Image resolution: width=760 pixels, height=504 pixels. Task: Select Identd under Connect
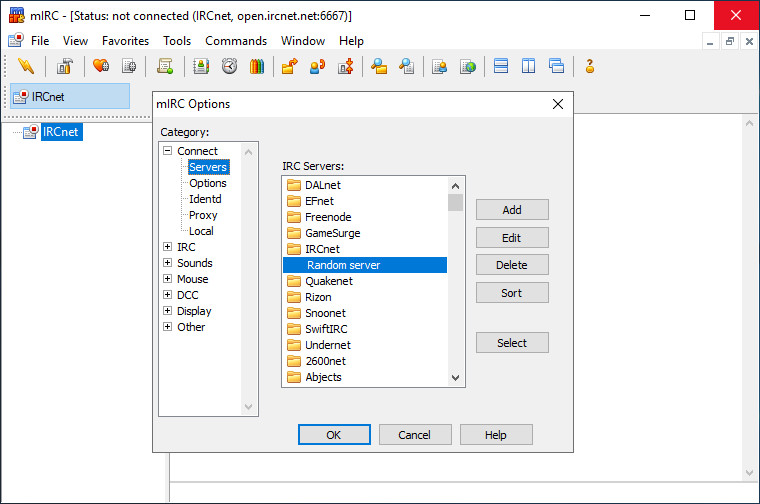205,199
